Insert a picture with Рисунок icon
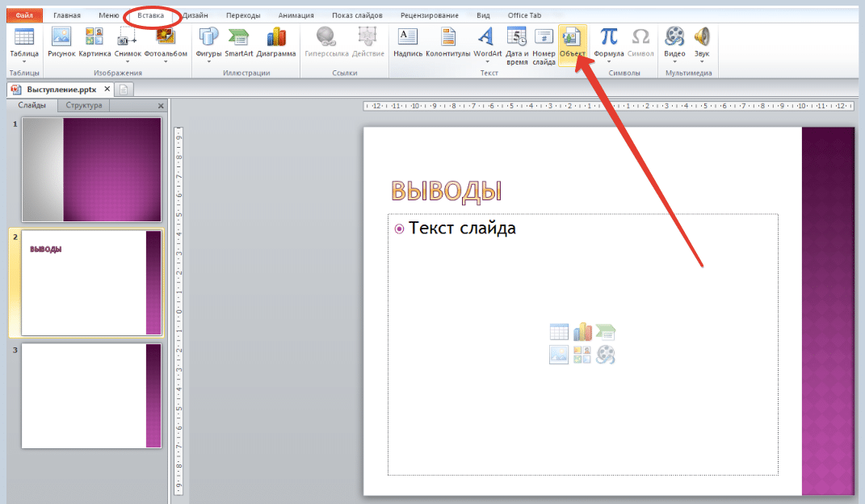Viewport: 865px width, 504px height. (x=61, y=37)
